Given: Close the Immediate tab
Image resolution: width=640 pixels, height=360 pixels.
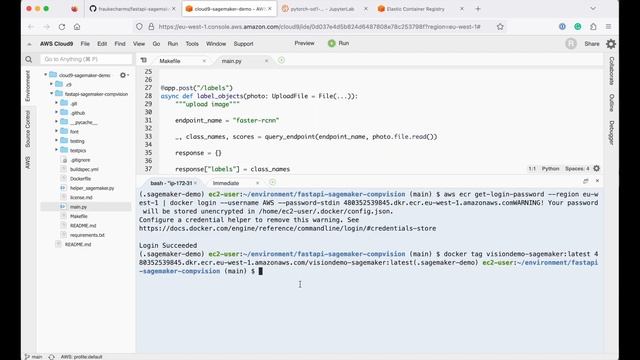Looking at the screenshot, I should pos(257,183).
